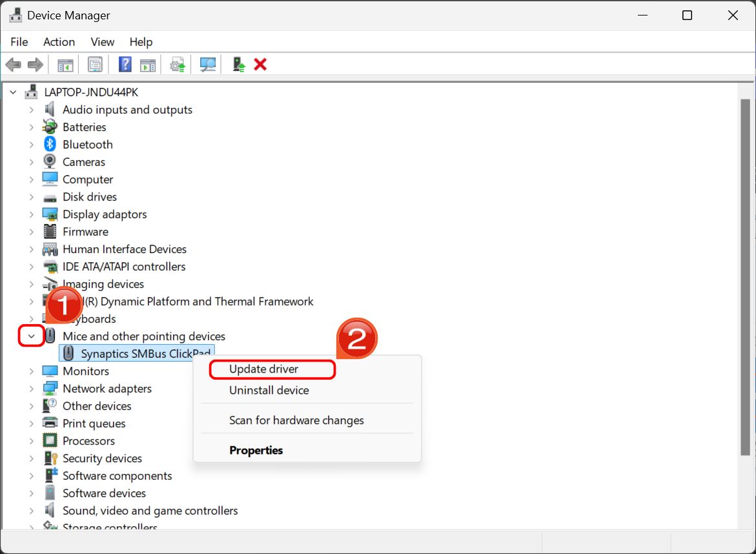This screenshot has height=554, width=756.
Task: Click the Processors icon
Action: [50, 441]
